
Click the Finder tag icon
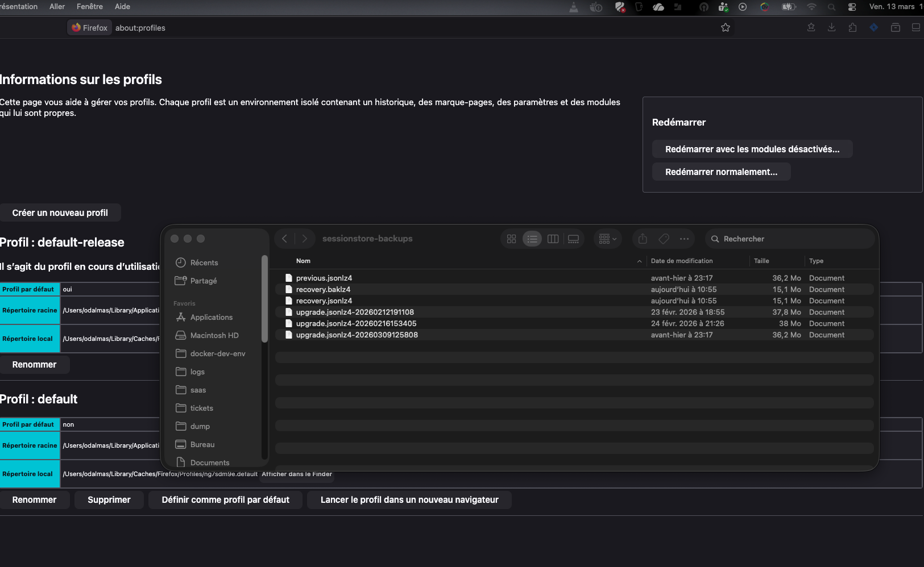click(664, 239)
